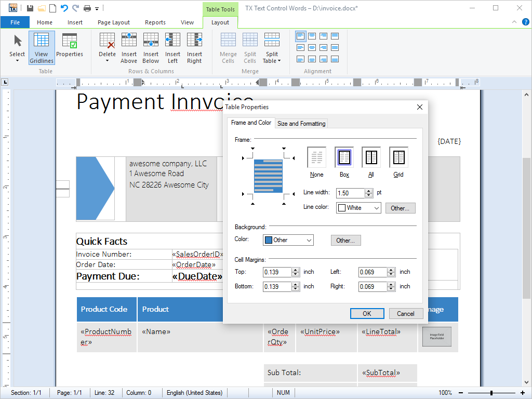Click the Insert Below rows icon
The width and height of the screenshot is (532, 399).
[x=151, y=41]
